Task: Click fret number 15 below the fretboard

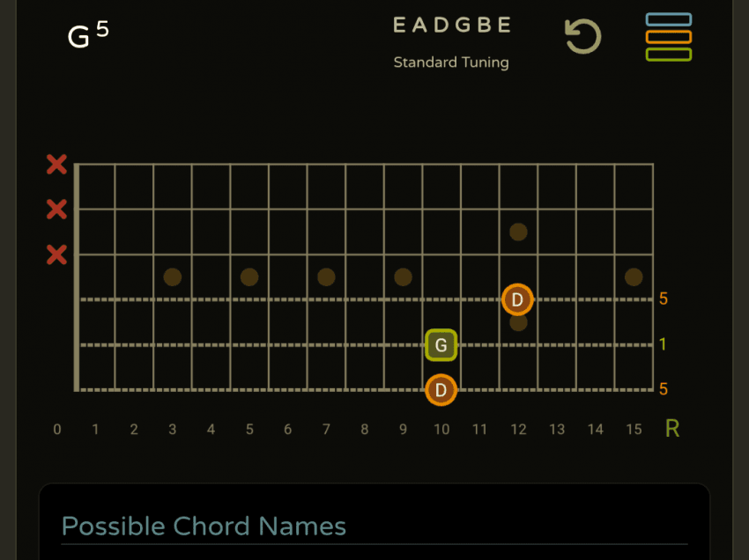Action: point(634,430)
